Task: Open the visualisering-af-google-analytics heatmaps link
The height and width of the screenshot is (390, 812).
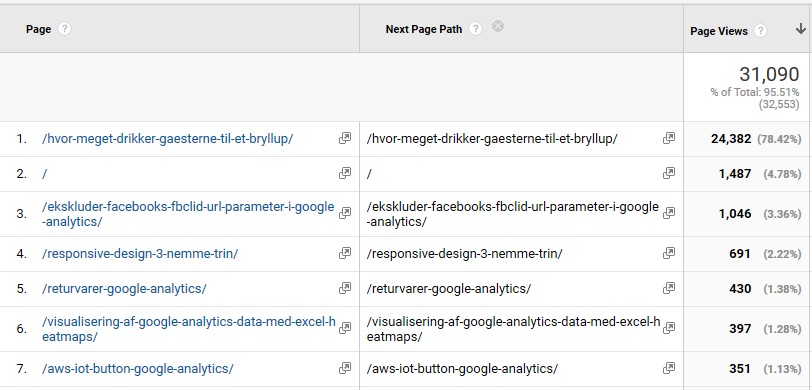Action: 188,329
